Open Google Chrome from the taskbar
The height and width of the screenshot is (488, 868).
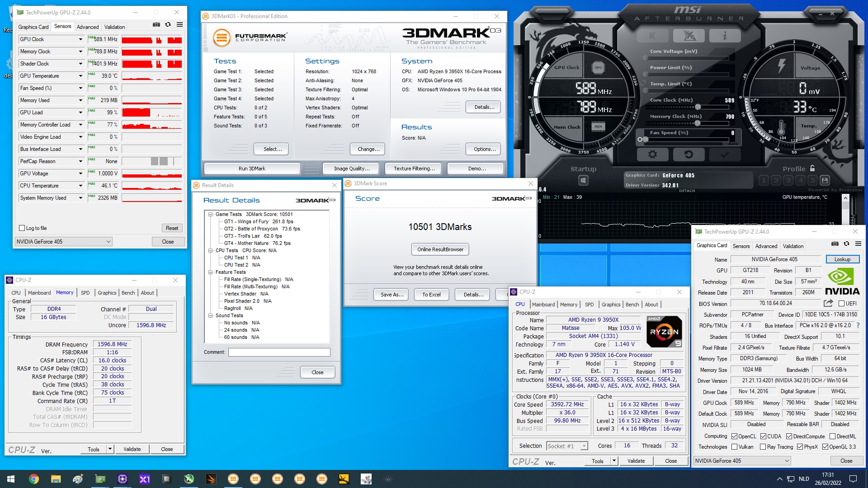click(x=33, y=479)
